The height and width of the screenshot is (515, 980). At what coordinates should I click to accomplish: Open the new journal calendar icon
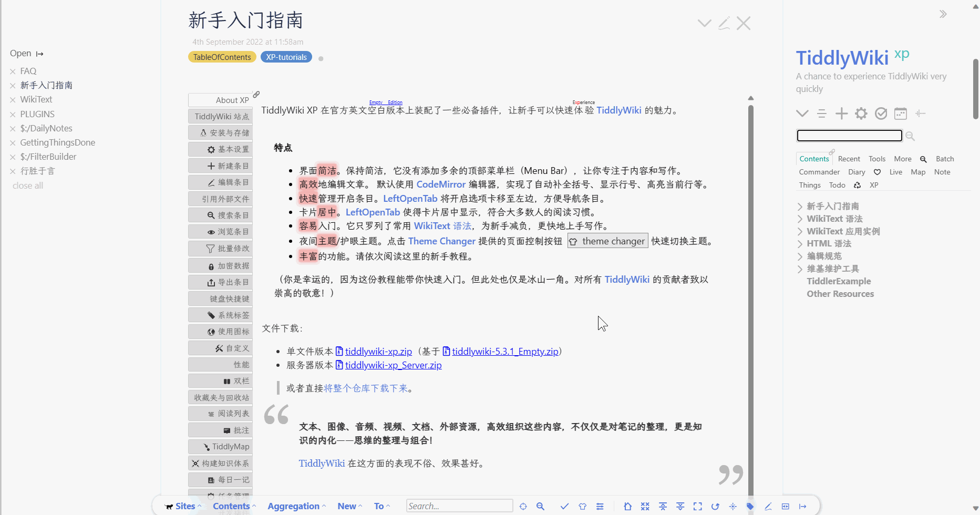[901, 114]
